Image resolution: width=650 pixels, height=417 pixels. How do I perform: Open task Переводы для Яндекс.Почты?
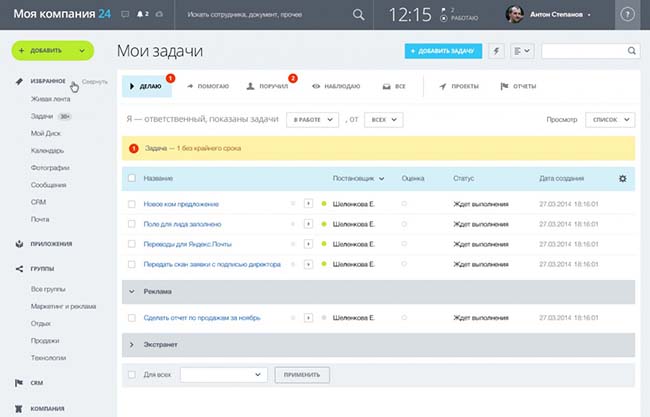click(188, 244)
